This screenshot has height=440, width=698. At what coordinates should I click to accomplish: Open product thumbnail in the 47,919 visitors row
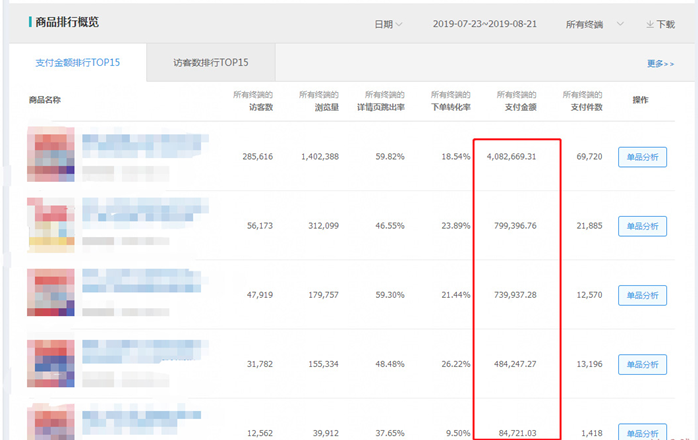51,292
